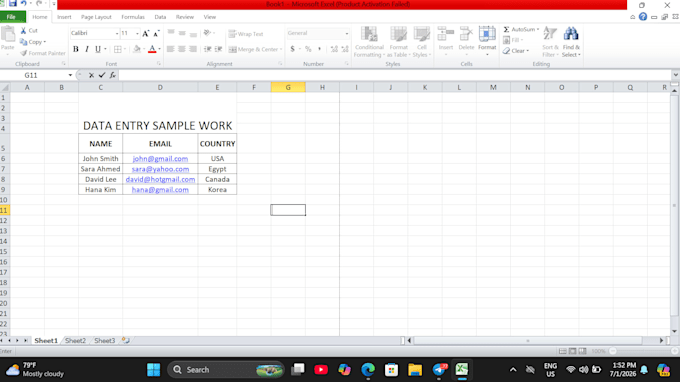Click the Align Text Right icon

click(193, 49)
